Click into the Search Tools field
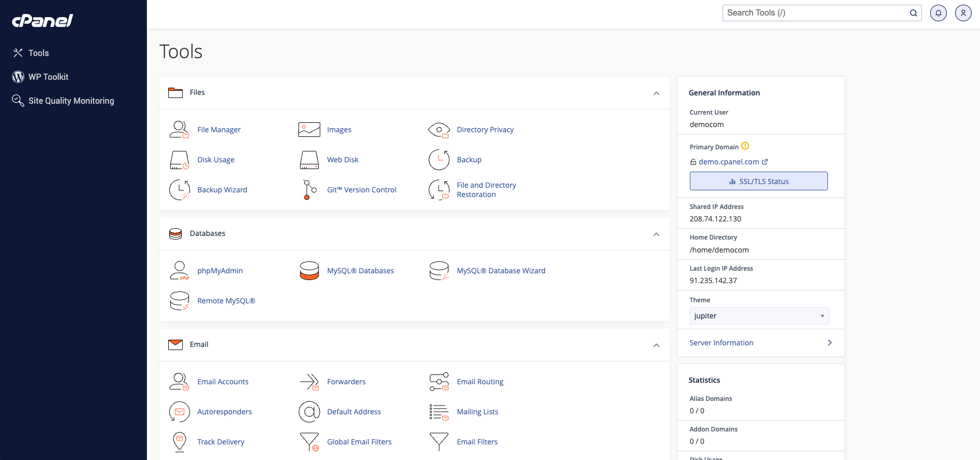Viewport: 980px width, 460px height. tap(815, 13)
